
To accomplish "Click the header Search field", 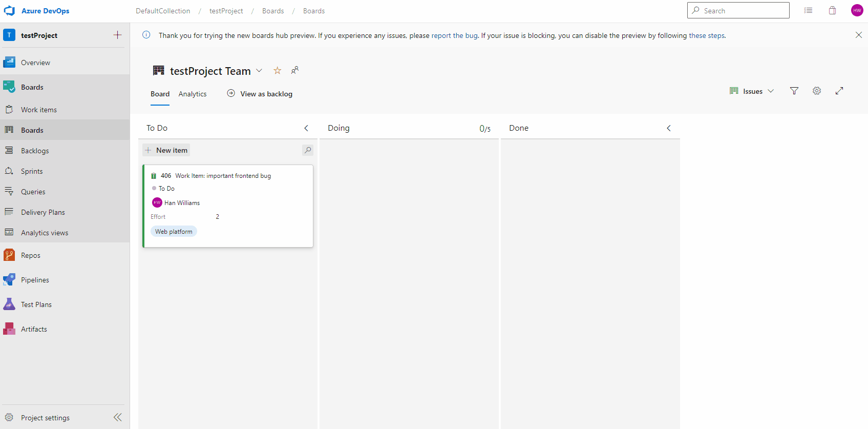I will tap(738, 10).
